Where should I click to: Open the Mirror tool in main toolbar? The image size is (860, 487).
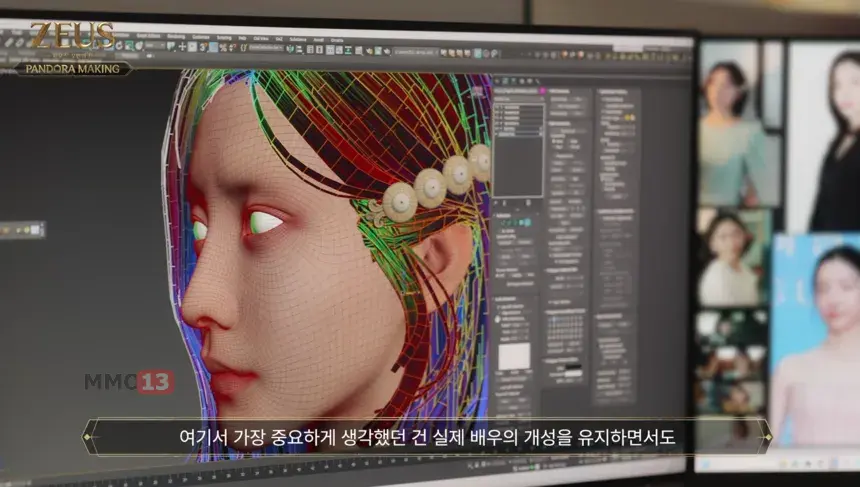(x=290, y=48)
